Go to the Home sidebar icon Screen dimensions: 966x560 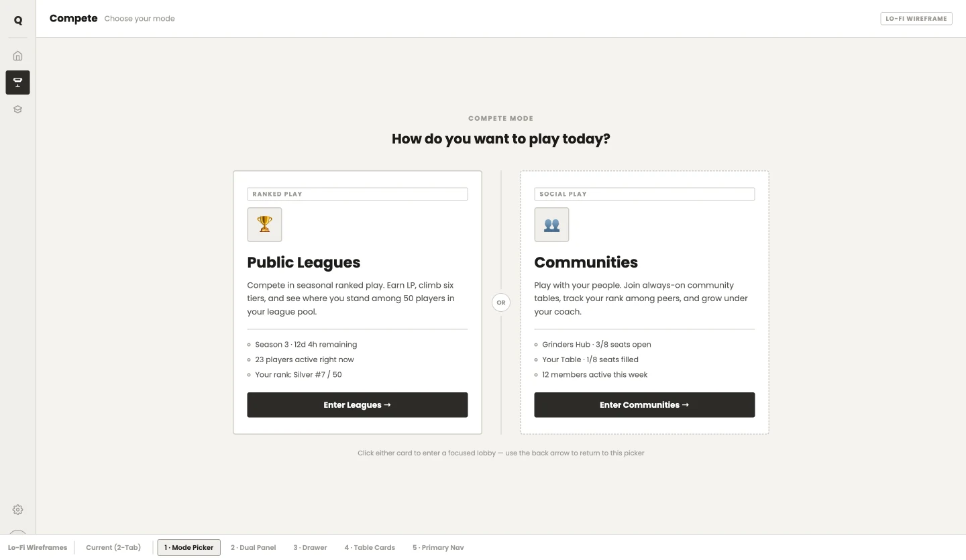pos(18,56)
